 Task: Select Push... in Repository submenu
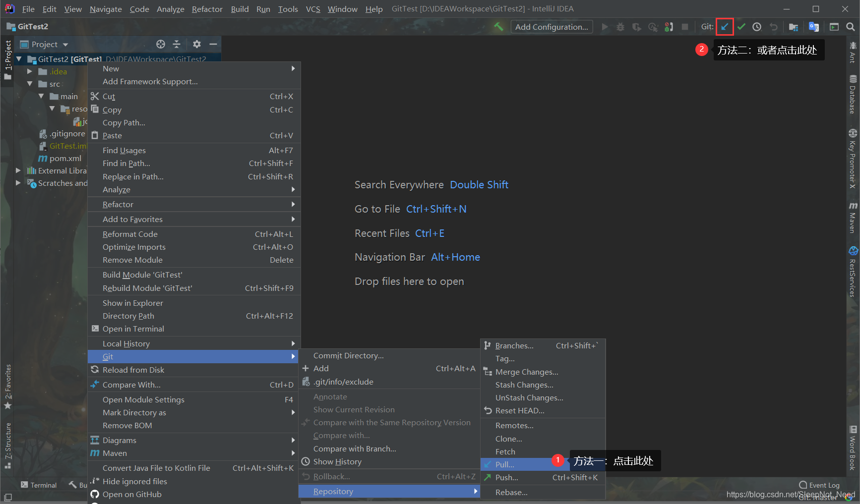tap(543, 477)
